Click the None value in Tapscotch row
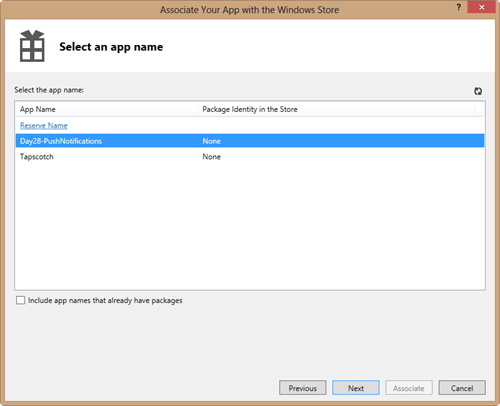Viewport: 500px width, 406px height. (x=212, y=157)
